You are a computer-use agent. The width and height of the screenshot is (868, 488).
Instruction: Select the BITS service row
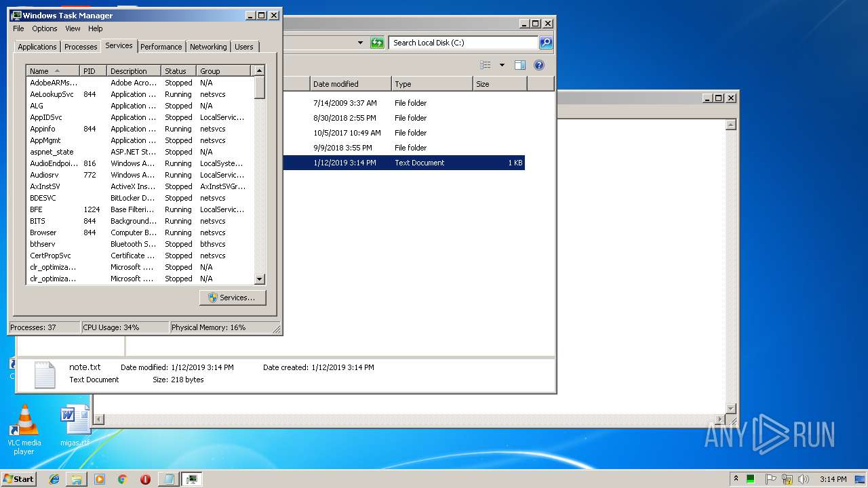coord(140,221)
